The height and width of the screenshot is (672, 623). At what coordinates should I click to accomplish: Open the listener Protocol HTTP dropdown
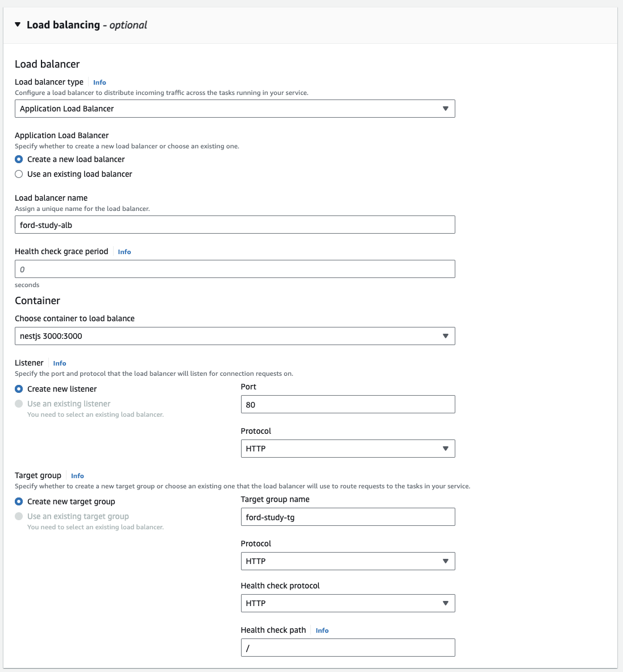pyautogui.click(x=348, y=449)
